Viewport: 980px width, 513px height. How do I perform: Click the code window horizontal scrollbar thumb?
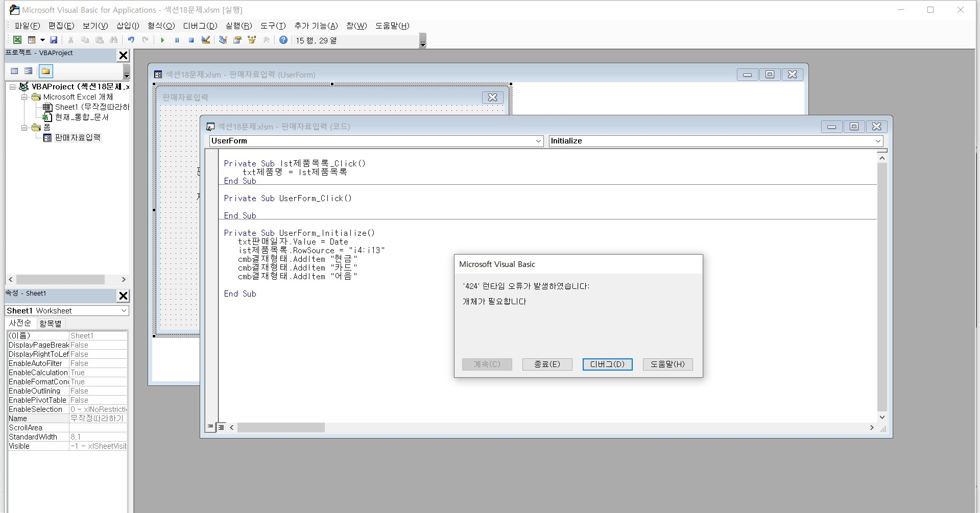tap(281, 427)
